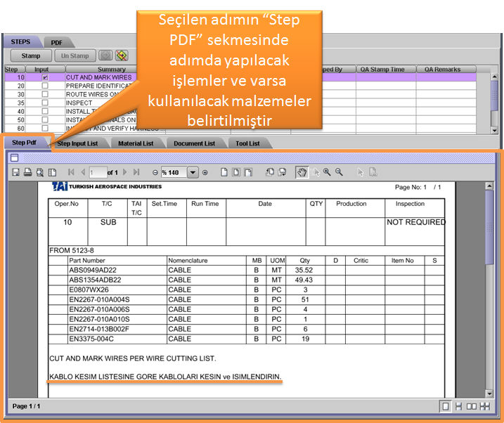Switch to facing pages view

click(472, 407)
